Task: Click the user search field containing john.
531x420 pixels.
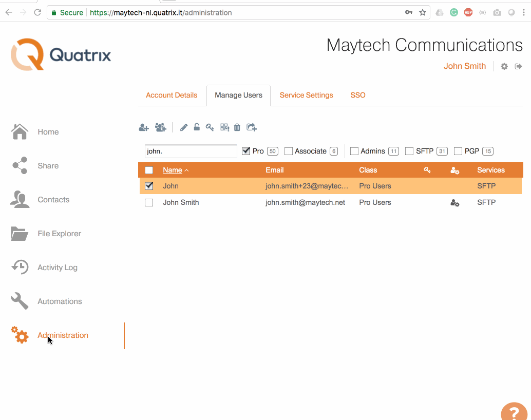Action: 191,151
